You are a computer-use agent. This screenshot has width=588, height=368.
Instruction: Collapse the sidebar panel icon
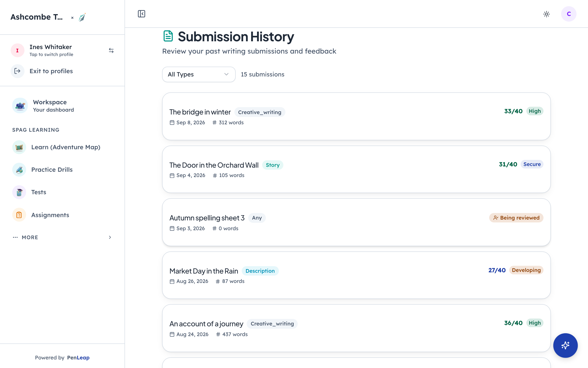coord(141,14)
